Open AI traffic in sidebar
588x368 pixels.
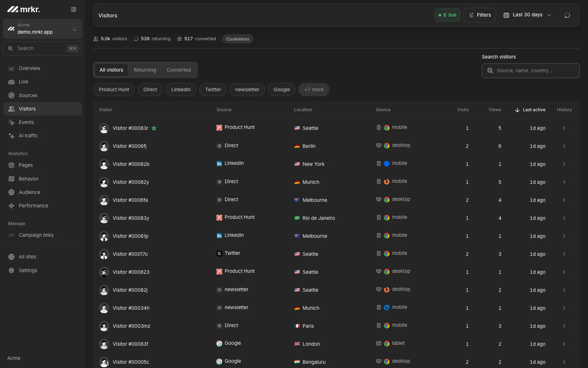click(42, 136)
